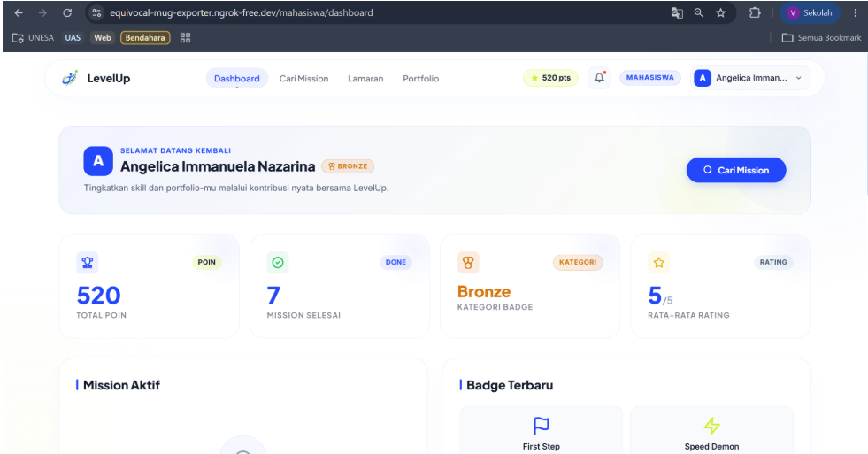Select the First Step badge flag icon
Screen dimensions: 868x454
541,426
